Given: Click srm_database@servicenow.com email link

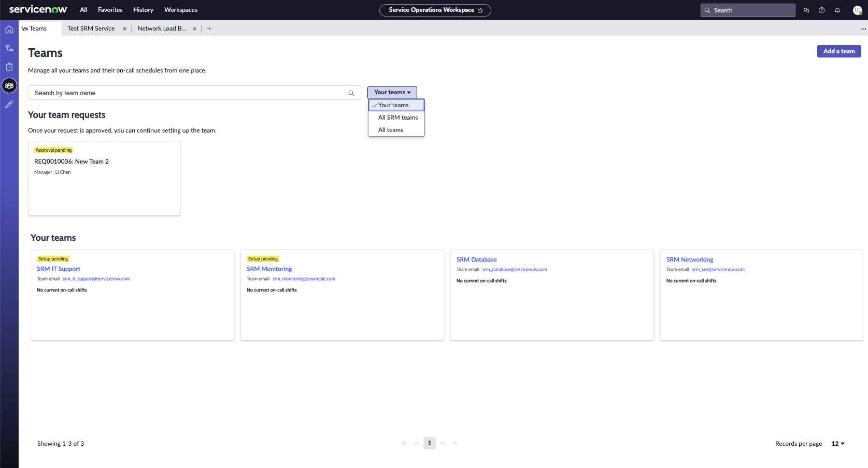Looking at the screenshot, I should point(515,270).
